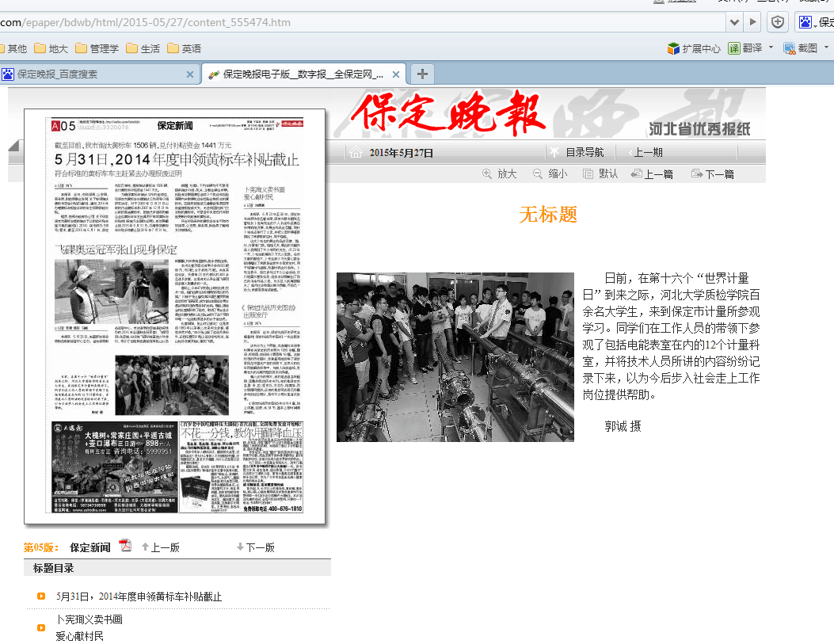Open a new browser tab with the plus button
The height and width of the screenshot is (644, 834).
point(422,73)
